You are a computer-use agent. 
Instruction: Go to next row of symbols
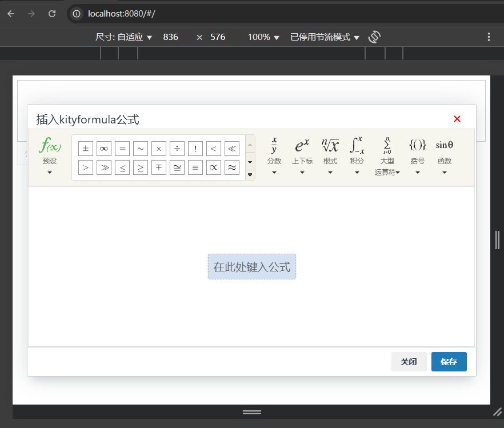tap(250, 162)
